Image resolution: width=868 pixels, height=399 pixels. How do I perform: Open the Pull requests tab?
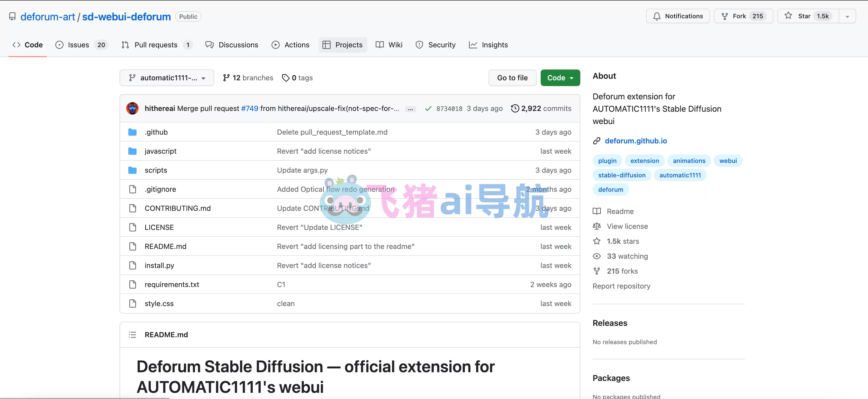(x=157, y=45)
